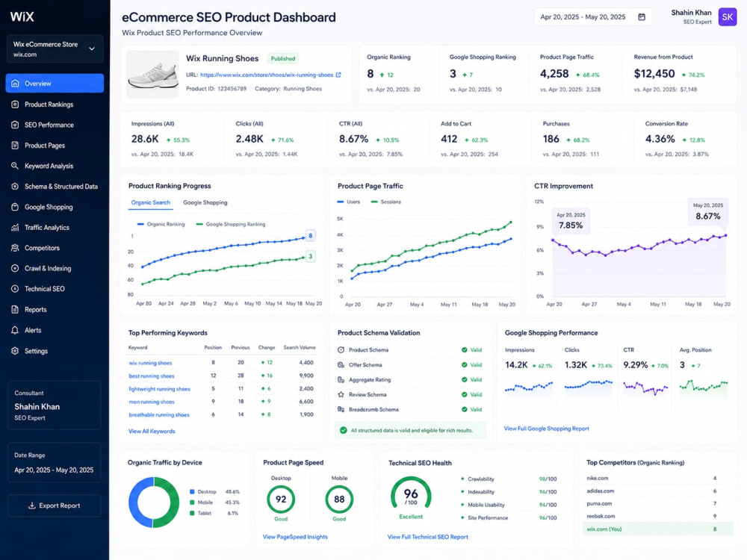Click the Review Schema star icon

tap(341, 394)
